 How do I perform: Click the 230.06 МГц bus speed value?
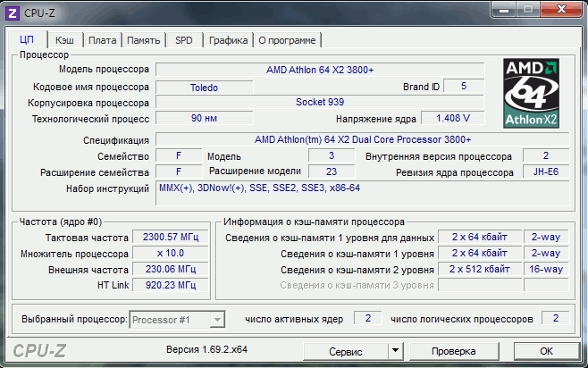pyautogui.click(x=171, y=269)
